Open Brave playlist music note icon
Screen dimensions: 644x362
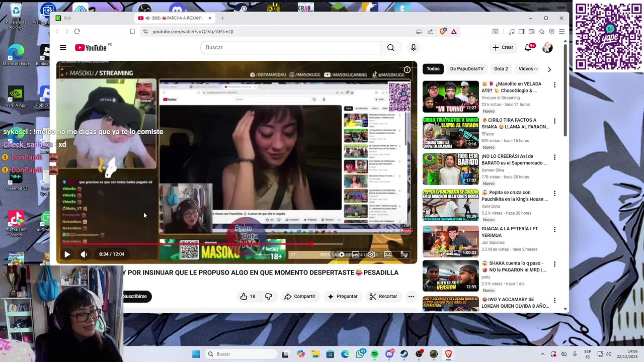click(512, 32)
